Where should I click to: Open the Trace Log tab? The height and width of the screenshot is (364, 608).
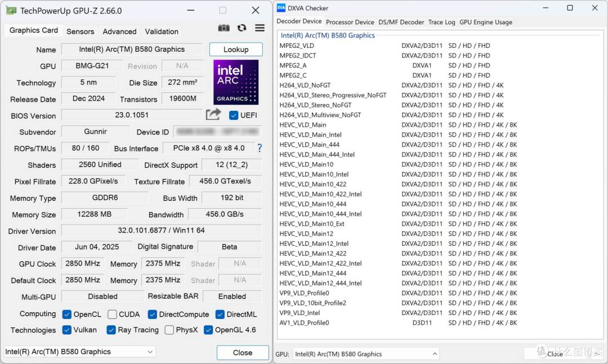point(442,22)
